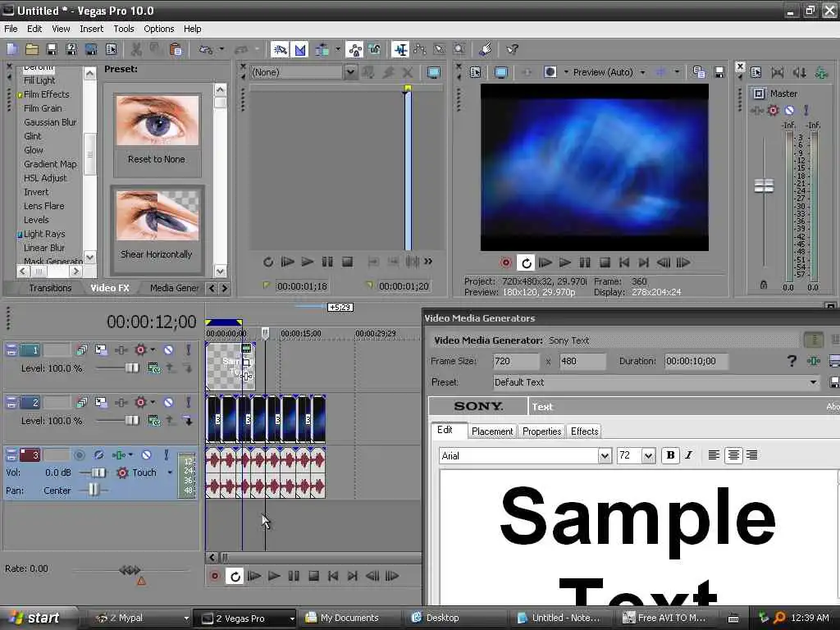Click the Cut scissors icon in toolbar
The image size is (840, 630).
[x=136, y=49]
